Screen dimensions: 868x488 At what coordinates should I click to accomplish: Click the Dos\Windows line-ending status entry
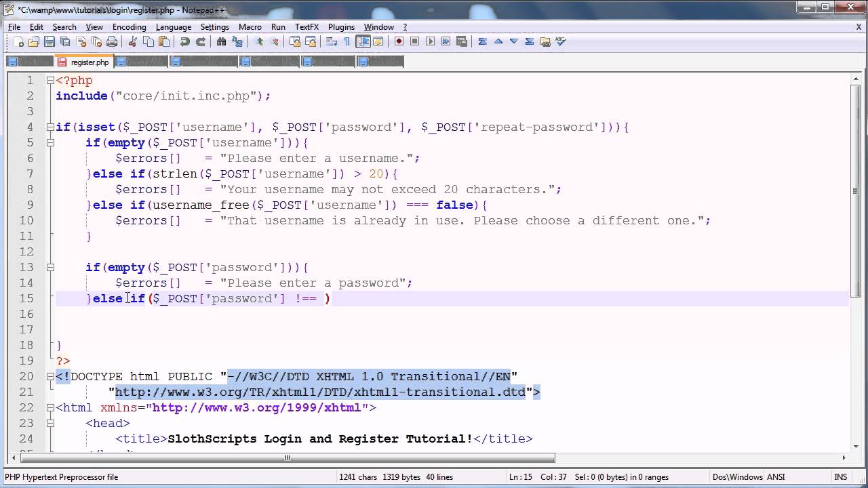coord(738,477)
